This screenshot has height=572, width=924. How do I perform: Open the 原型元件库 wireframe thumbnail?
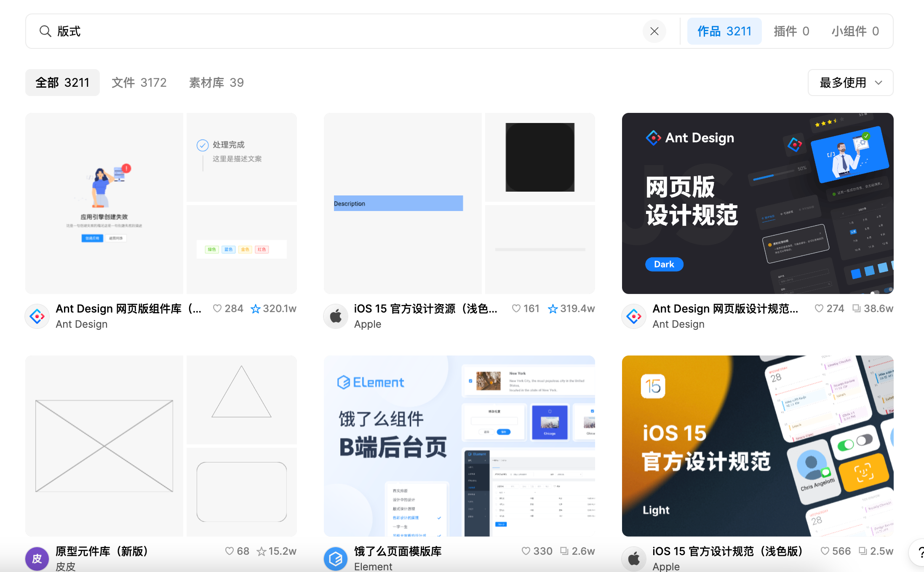click(161, 446)
